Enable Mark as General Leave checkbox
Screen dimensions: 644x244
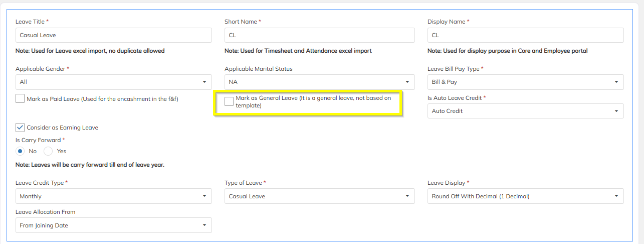229,101
